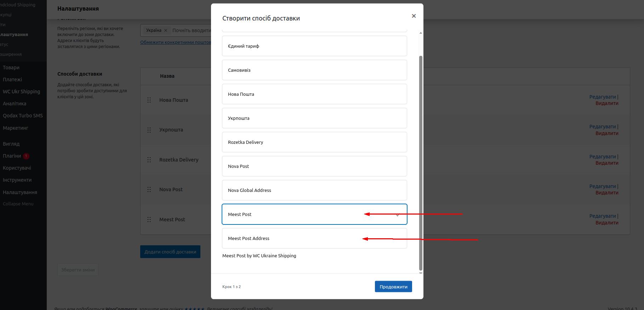Choose Самовивіз as shipping method
Screen dimensions: 644x310
(314, 70)
